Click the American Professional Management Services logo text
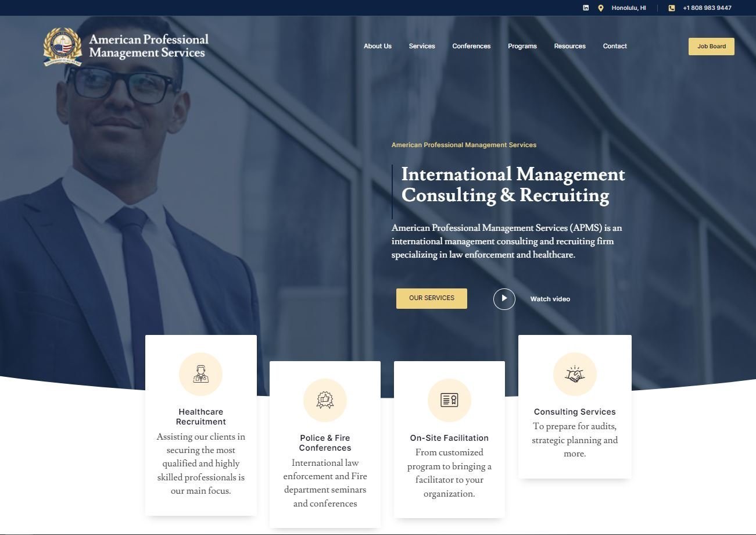The width and height of the screenshot is (756, 535). pyautogui.click(x=149, y=46)
